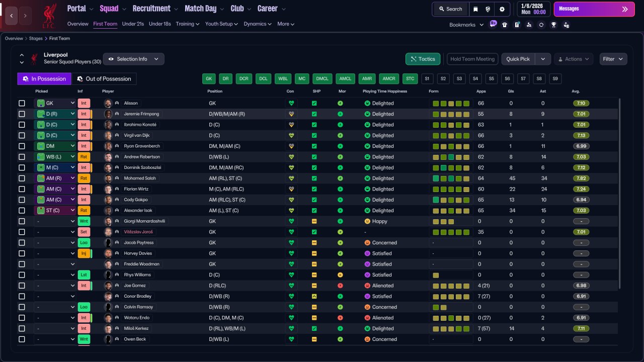Open picked position dropdown for Giorgi Mamardashvili
This screenshot has width=644, height=362.
pyautogui.click(x=55, y=221)
